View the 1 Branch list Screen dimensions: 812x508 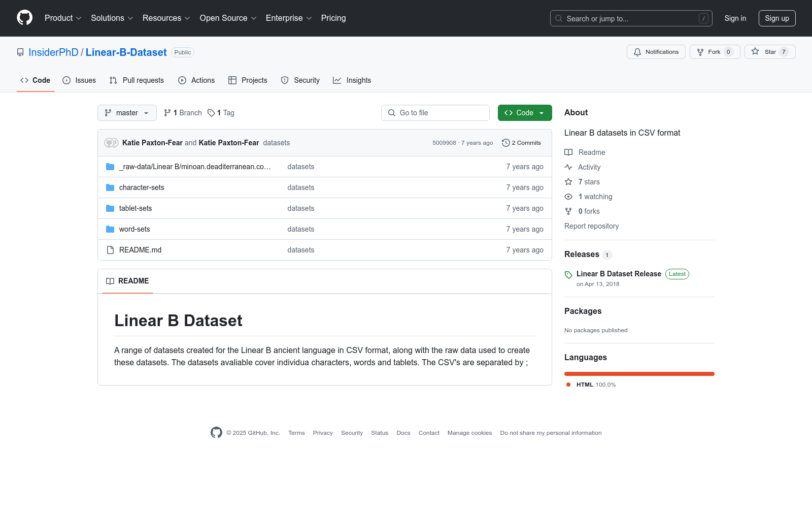[183, 113]
